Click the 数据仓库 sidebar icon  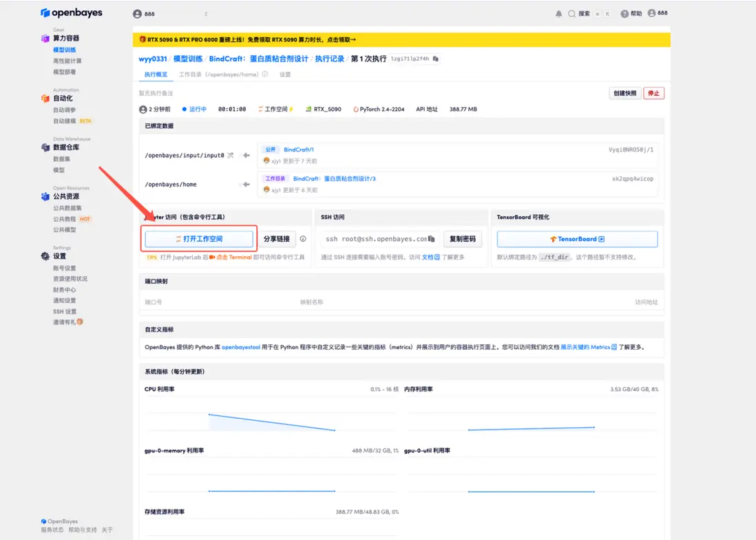coord(45,147)
